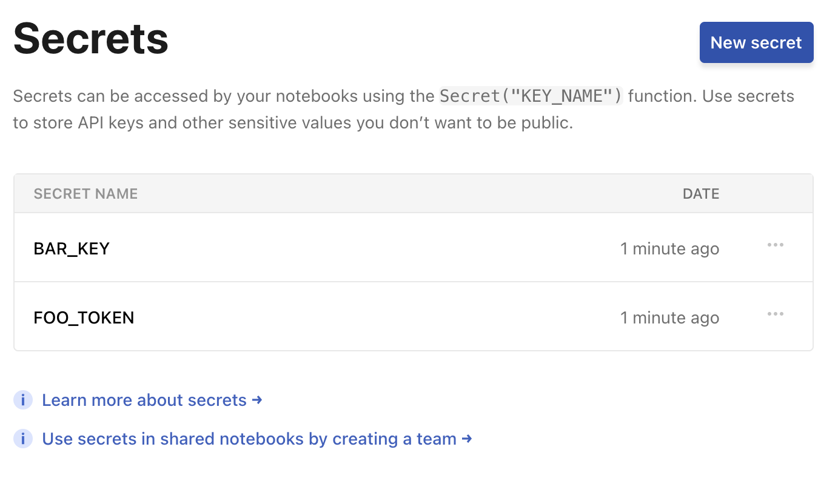Select the BAR_KEY secret row

(x=364, y=247)
